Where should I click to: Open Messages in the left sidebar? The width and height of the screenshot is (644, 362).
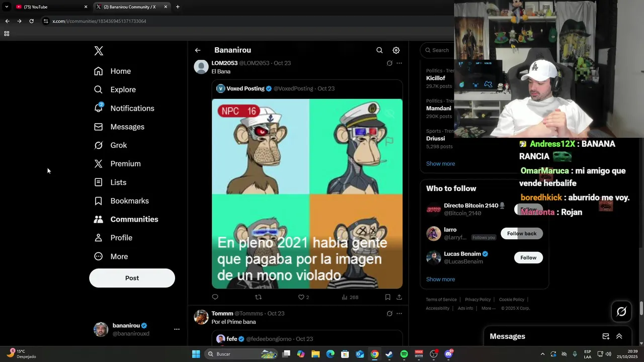coord(119,127)
